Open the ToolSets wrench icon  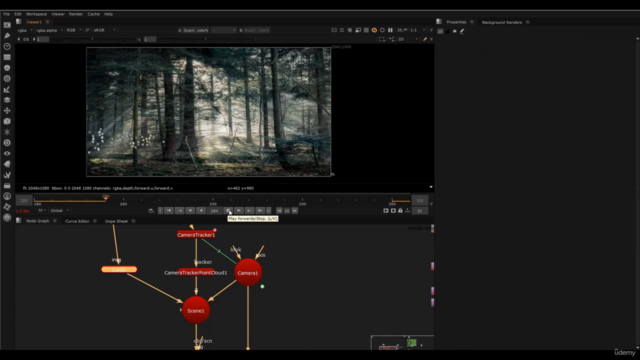point(7,175)
